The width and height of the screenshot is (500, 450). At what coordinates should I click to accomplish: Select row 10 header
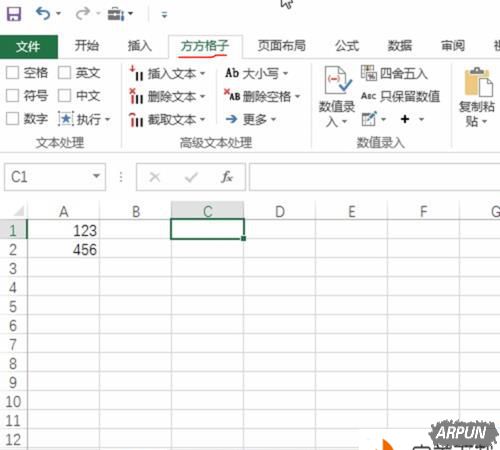[x=13, y=401]
